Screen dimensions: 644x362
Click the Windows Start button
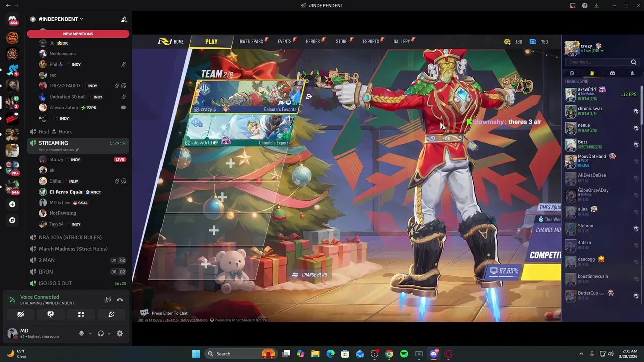(x=196, y=354)
